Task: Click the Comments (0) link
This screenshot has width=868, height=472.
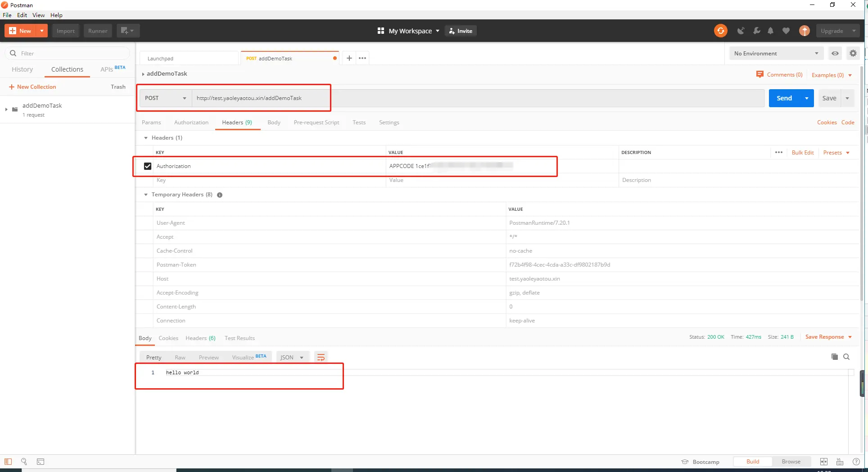Action: [x=779, y=75]
